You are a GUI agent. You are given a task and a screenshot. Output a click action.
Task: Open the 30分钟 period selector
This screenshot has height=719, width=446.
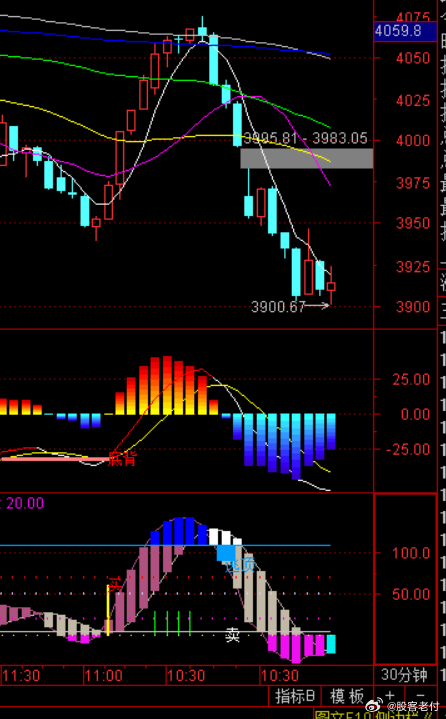point(404,675)
